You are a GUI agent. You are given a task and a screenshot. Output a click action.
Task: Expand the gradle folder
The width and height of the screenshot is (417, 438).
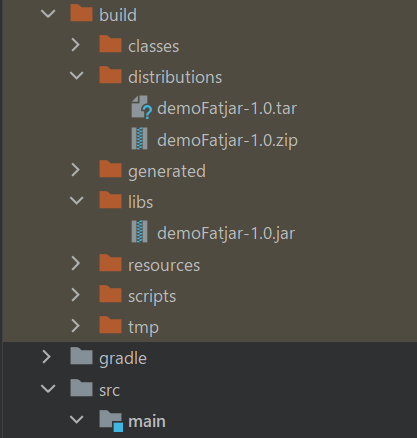click(x=47, y=357)
